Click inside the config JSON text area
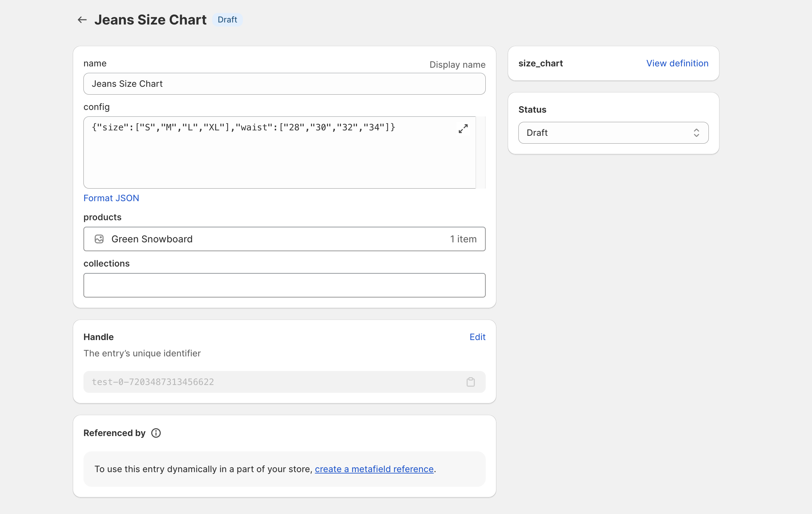The image size is (812, 514). (272, 157)
